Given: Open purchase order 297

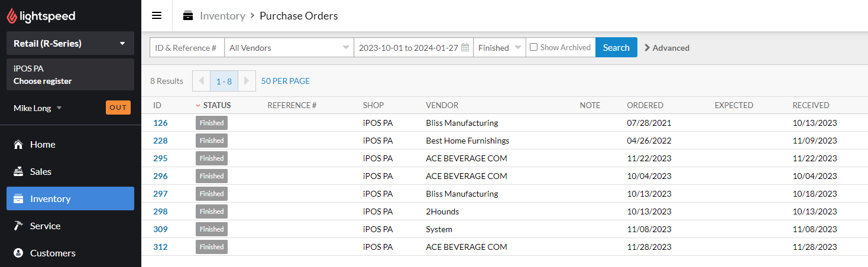Looking at the screenshot, I should (160, 194).
